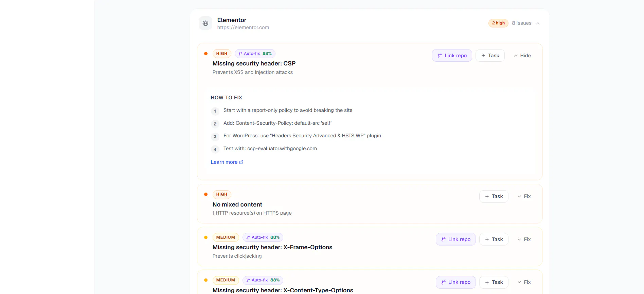Expand Fix for the X-Frame-Options issue

(x=524, y=239)
